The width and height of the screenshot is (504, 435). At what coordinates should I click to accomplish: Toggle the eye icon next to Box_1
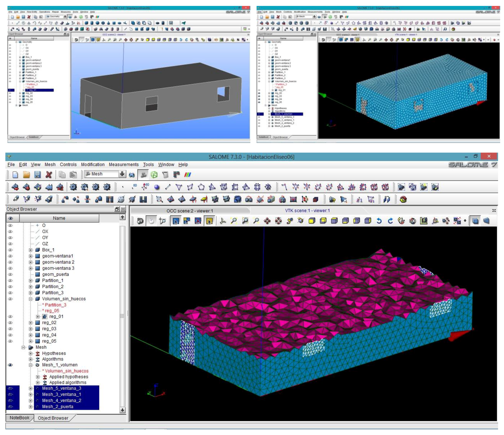[10, 250]
